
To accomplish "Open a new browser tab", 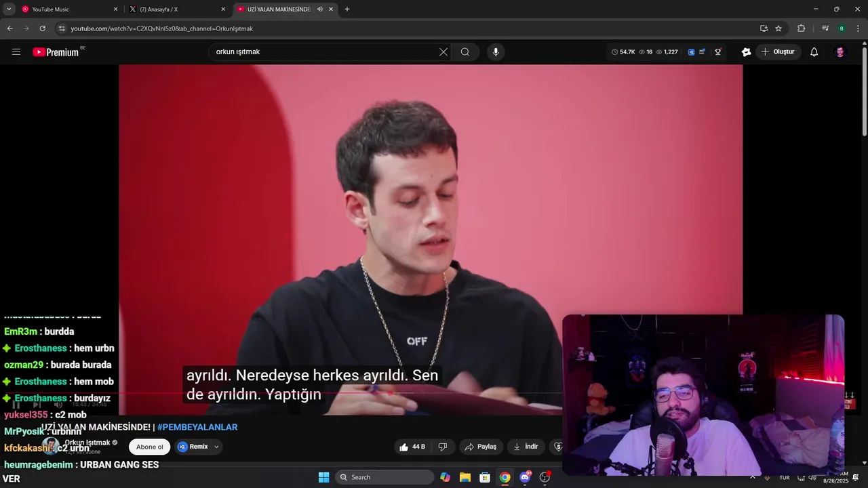I will coord(347,9).
